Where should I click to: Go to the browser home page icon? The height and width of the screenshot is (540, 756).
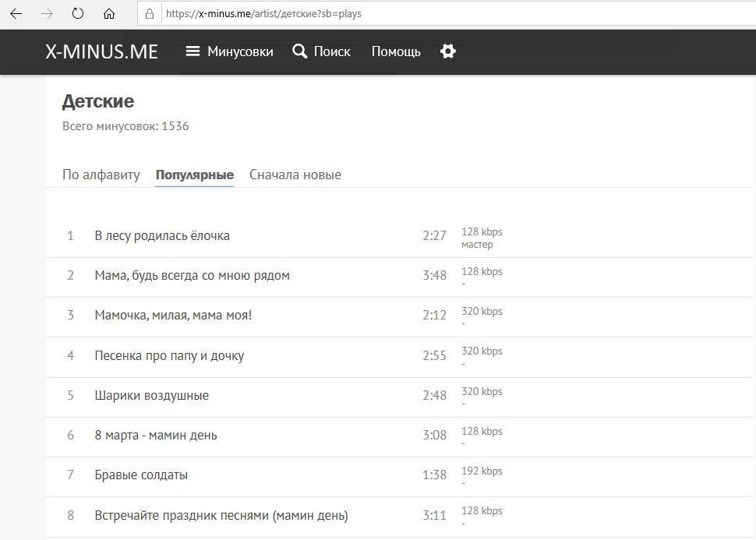coord(109,13)
